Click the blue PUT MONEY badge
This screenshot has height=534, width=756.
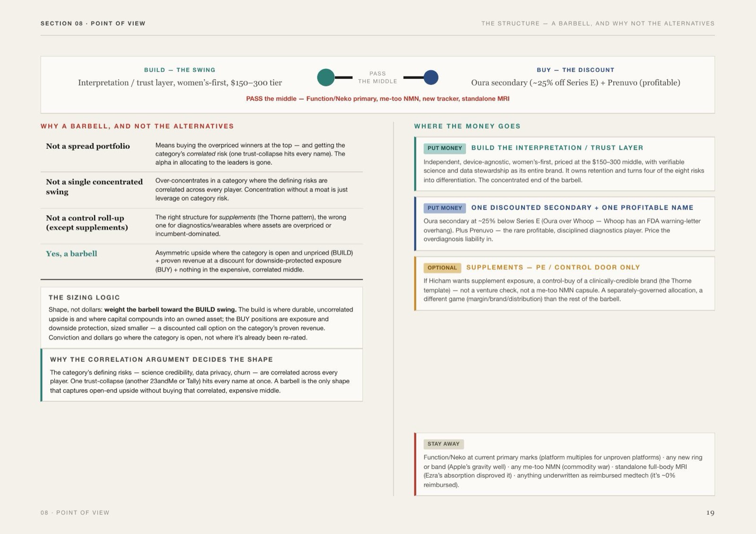445,208
